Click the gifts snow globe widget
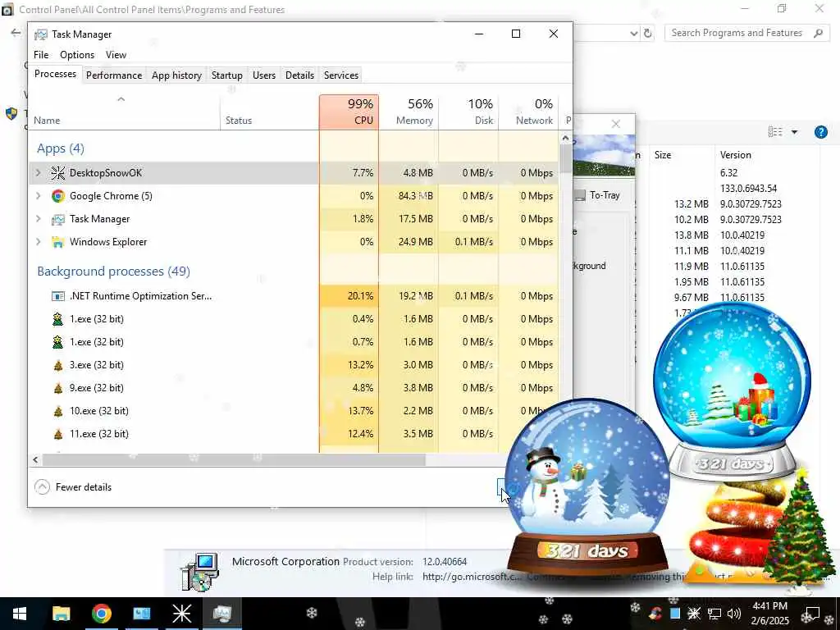Screen dimensions: 840x630 (732, 391)
